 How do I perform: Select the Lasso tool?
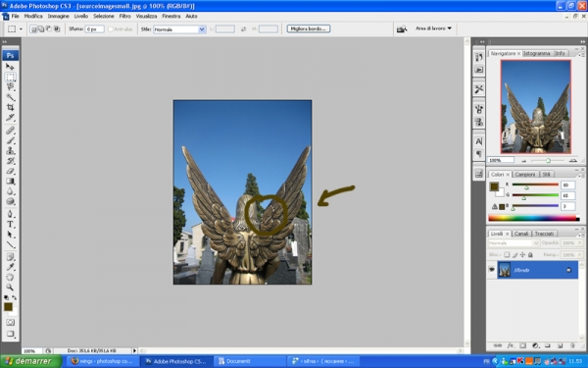tap(10, 87)
